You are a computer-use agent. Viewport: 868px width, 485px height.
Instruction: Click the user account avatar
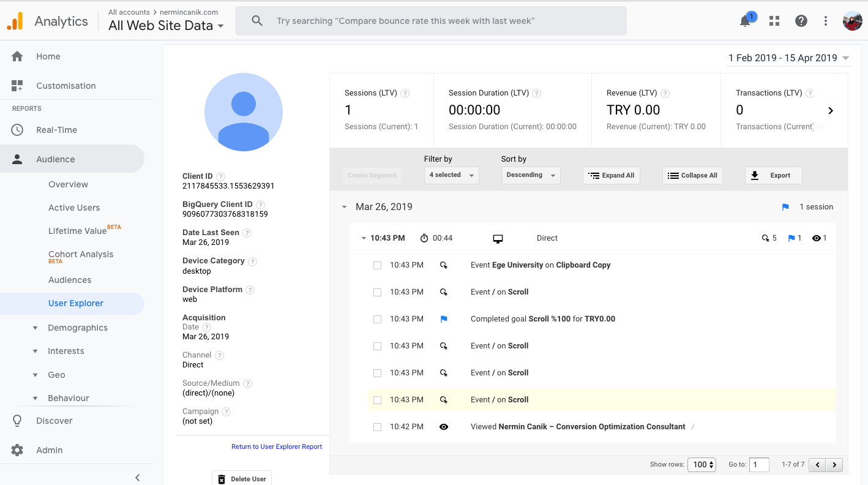pos(852,21)
